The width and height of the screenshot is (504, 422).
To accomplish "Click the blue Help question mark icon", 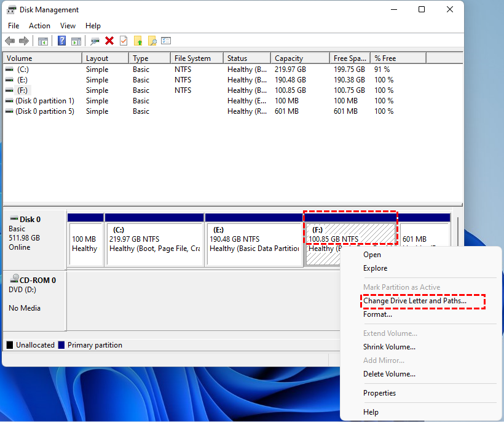I will coord(61,41).
